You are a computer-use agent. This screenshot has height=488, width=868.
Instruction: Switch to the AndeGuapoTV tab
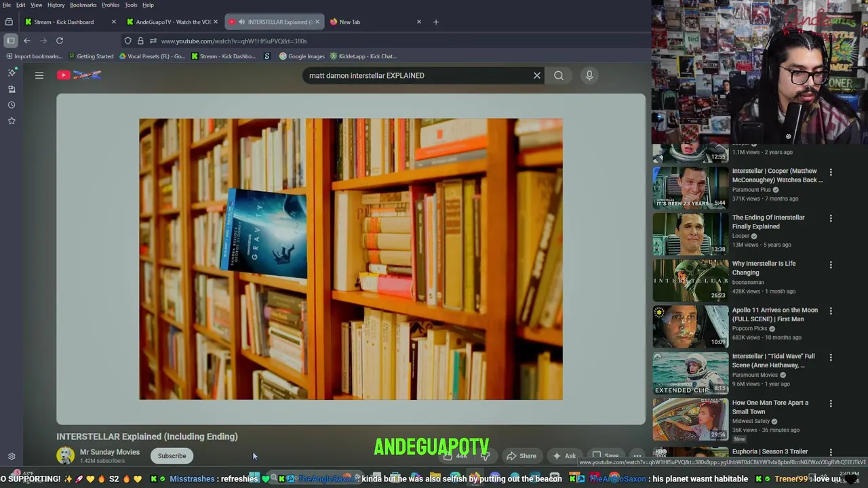pos(173,22)
